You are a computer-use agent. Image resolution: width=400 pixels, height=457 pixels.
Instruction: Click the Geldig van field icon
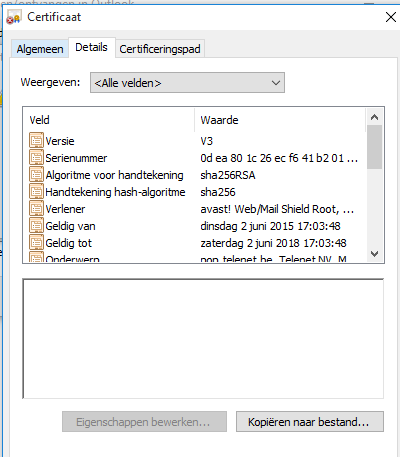(36, 225)
